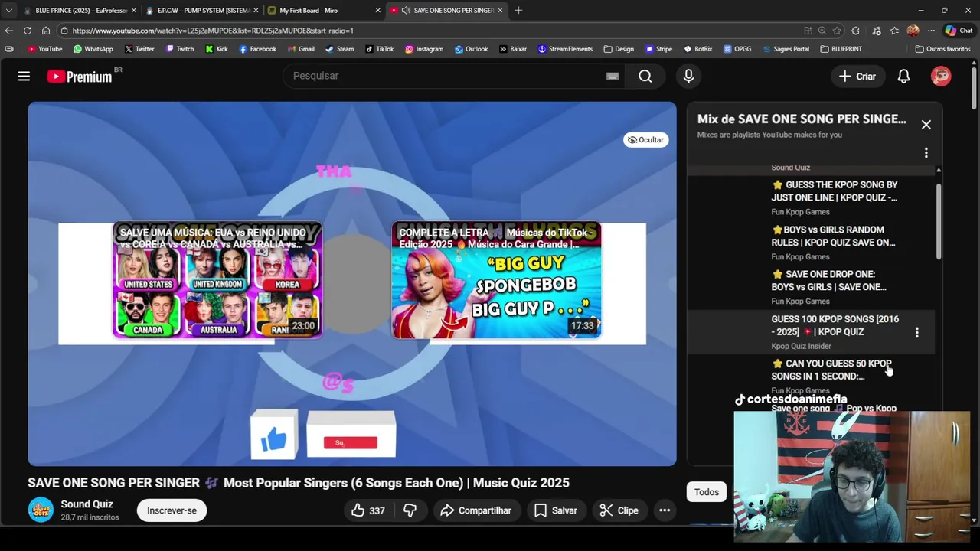
Task: Open Sound Quiz channel avatar
Action: pos(41,510)
